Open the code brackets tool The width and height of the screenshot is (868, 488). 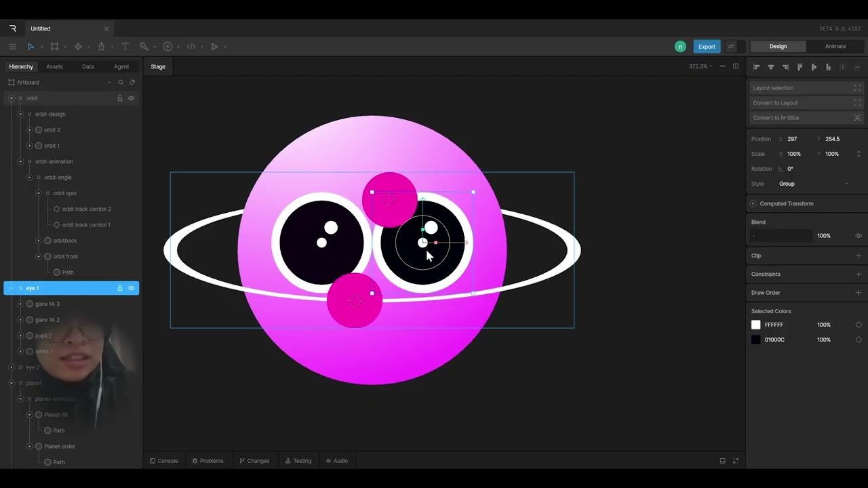tap(191, 47)
